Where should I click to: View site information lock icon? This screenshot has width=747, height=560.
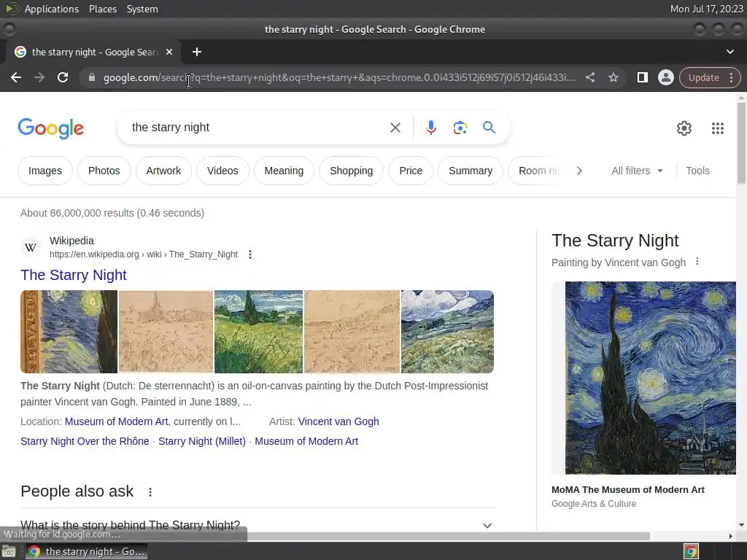coord(92,77)
